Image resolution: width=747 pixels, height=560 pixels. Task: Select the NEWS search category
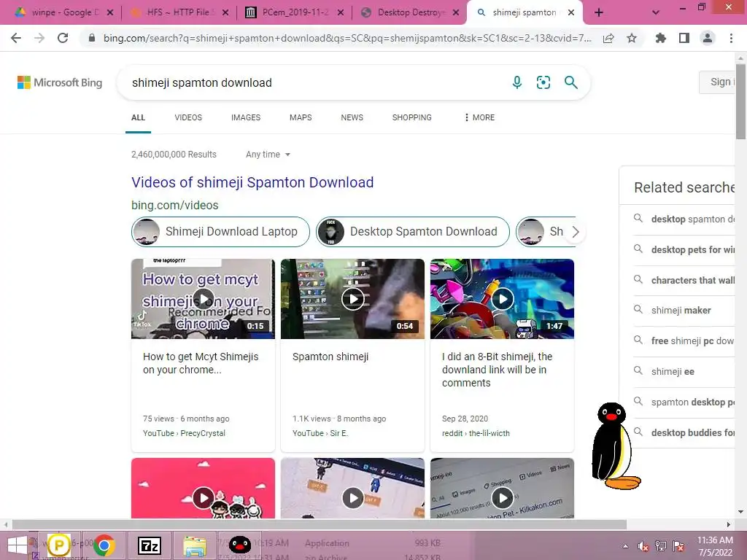352,117
